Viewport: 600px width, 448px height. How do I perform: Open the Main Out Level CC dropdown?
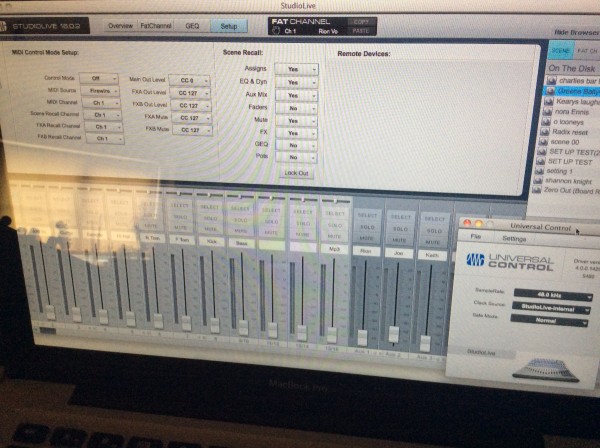(x=189, y=81)
